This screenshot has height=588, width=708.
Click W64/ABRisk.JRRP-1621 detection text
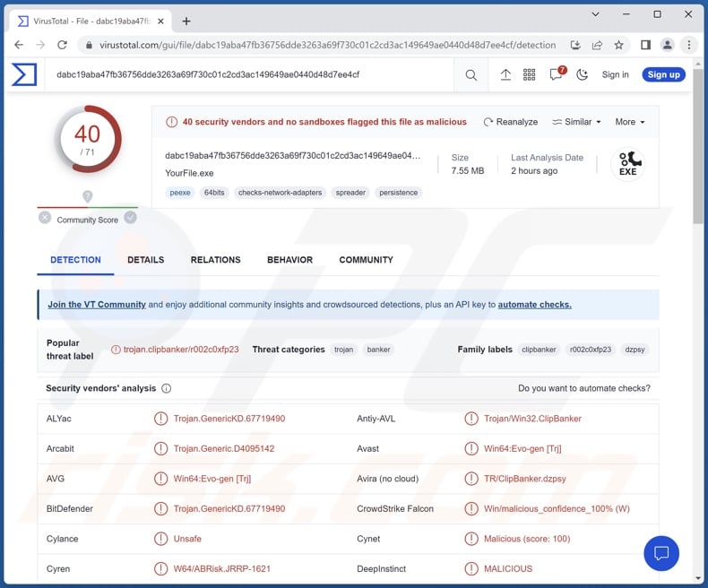coord(221,569)
